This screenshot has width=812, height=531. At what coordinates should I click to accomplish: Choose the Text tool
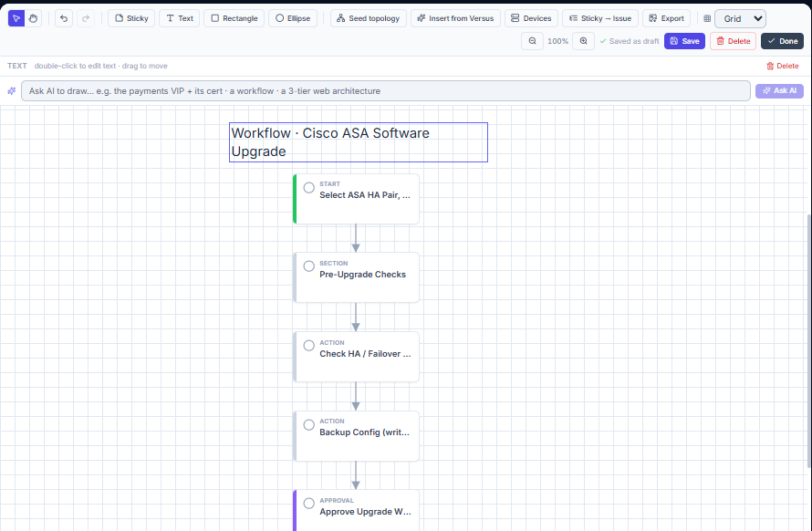tap(179, 18)
